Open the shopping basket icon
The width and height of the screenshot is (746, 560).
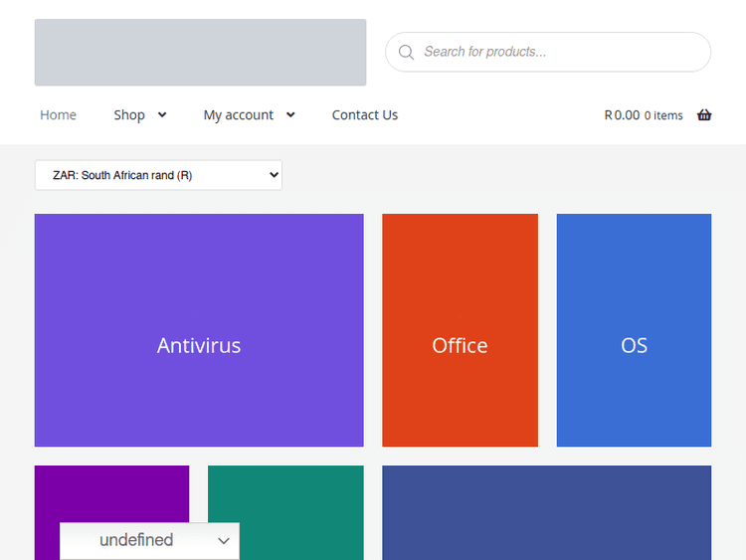click(704, 115)
